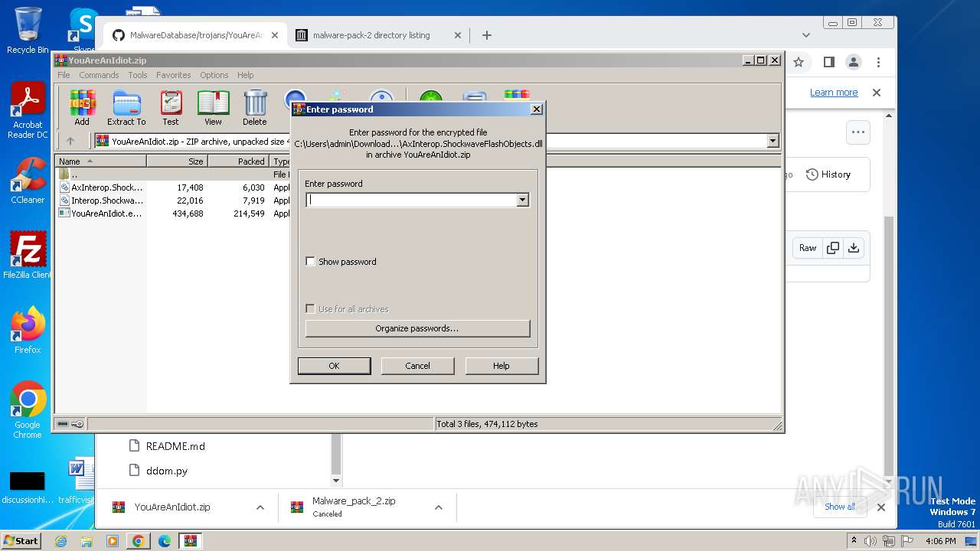The height and width of the screenshot is (551, 980).
Task: Open Chrome from the taskbar
Action: click(139, 541)
